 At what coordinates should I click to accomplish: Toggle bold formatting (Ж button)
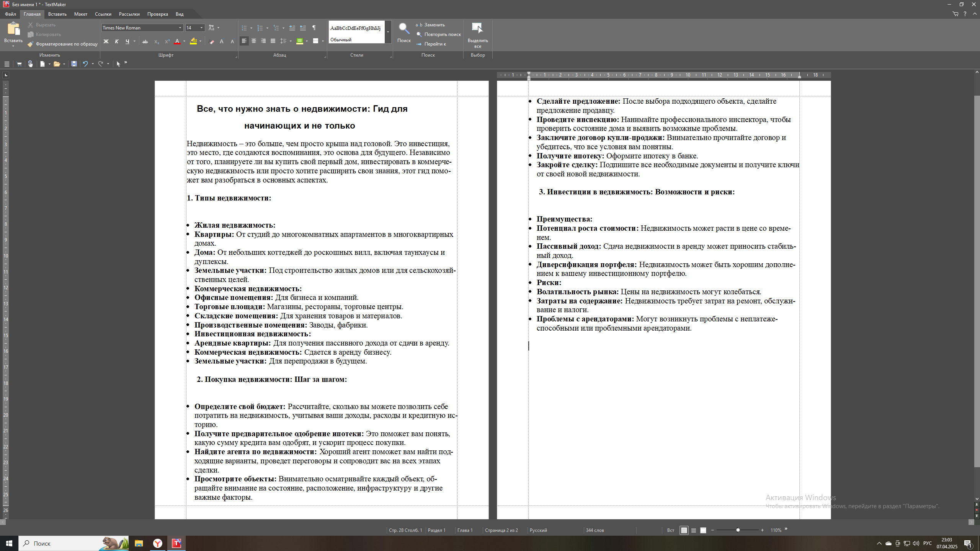point(106,41)
